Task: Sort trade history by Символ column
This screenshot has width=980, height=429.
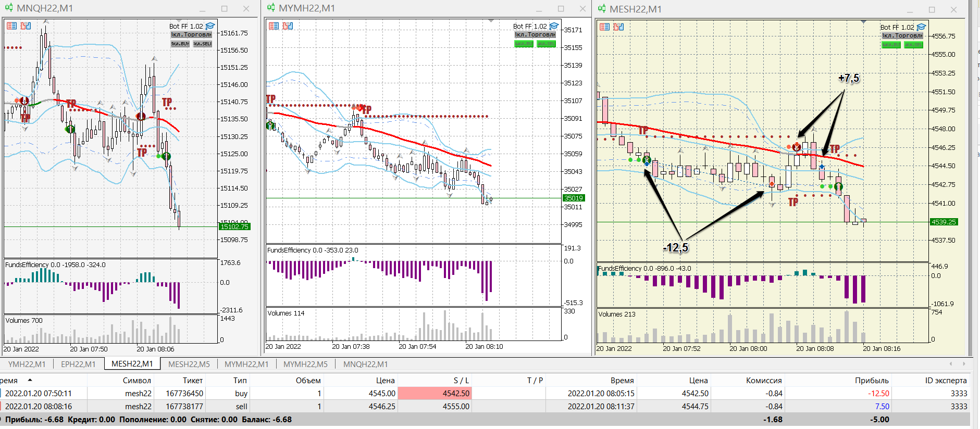Action: coord(137,381)
